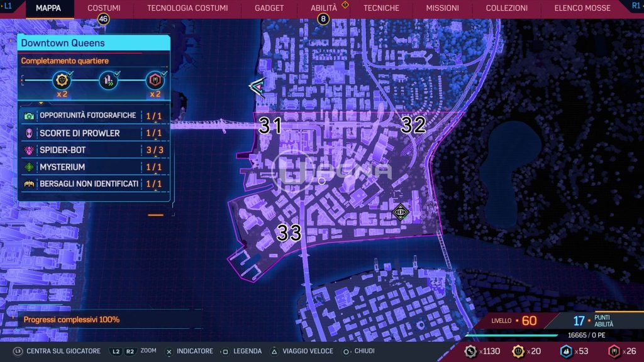
Task: Click the hero tokens icon showing 26
Action: pyautogui.click(x=614, y=351)
